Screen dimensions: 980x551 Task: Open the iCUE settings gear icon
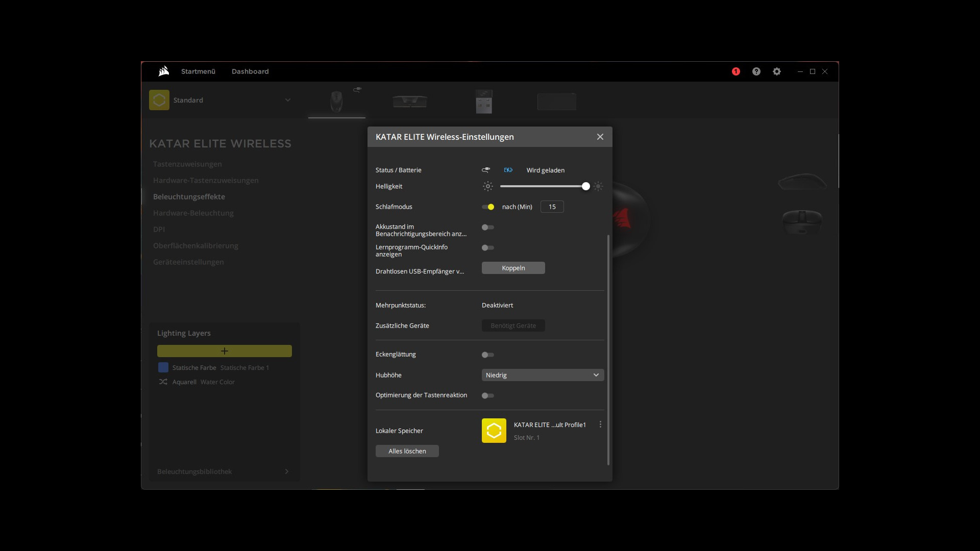pyautogui.click(x=776, y=71)
